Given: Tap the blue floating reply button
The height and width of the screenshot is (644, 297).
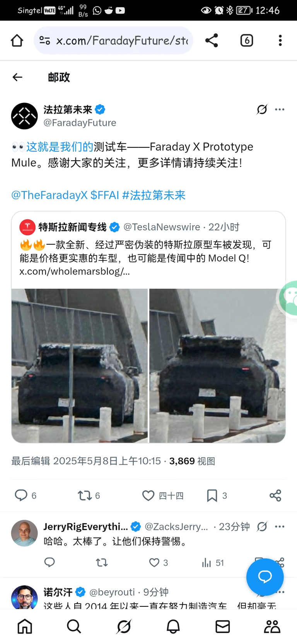Looking at the screenshot, I should (x=265, y=577).
